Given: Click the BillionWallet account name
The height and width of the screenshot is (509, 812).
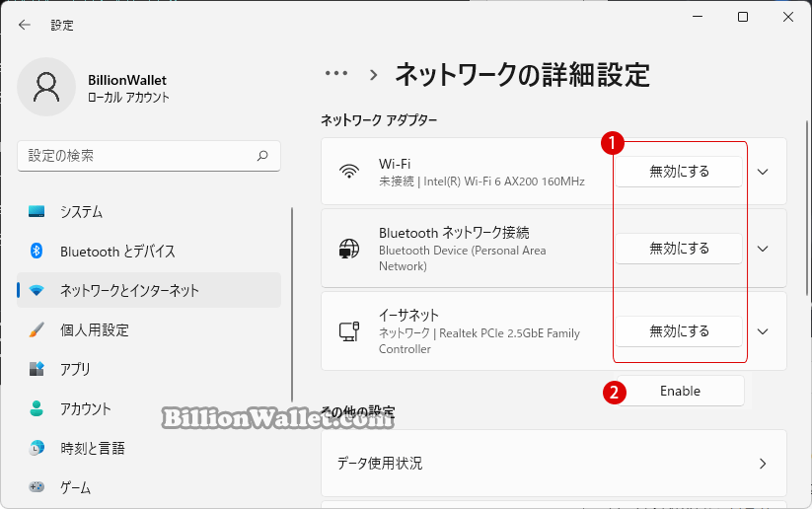Looking at the screenshot, I should tap(127, 80).
